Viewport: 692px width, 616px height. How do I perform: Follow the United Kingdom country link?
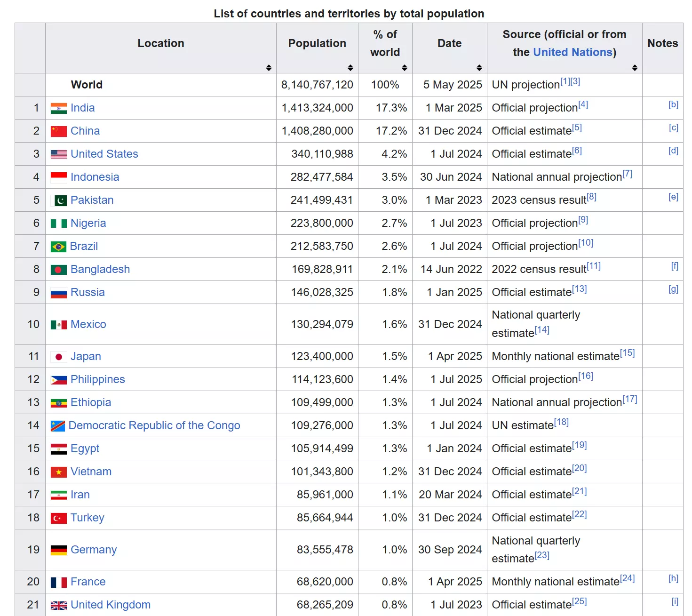point(111,605)
